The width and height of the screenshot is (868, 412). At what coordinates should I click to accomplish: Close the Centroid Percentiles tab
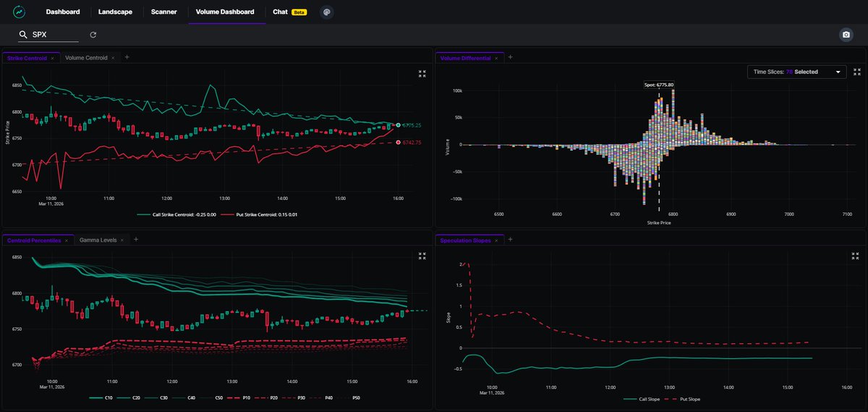(x=66, y=240)
